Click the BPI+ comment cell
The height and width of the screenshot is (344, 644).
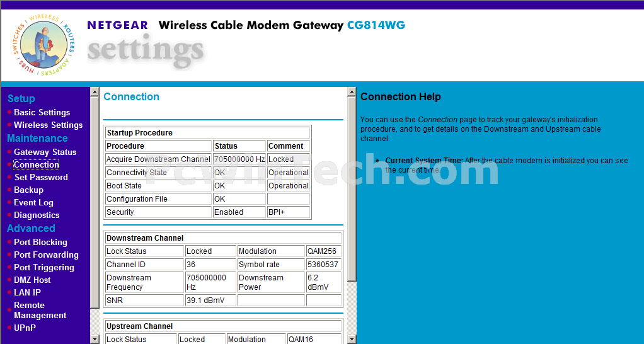289,212
